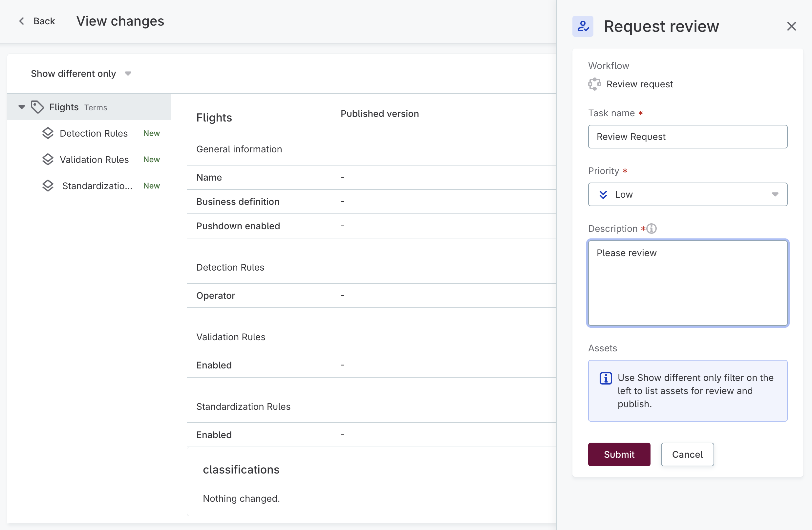Screen dimensions: 812x530
Task: Close the Request review panel
Action: click(791, 26)
